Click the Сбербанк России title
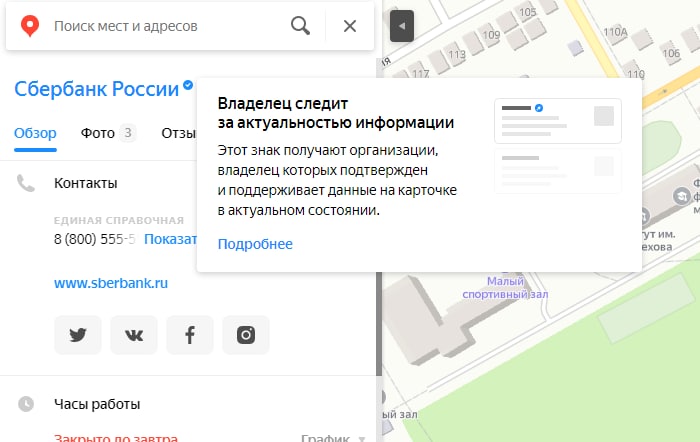This screenshot has width=700, height=442. pyautogui.click(x=96, y=89)
